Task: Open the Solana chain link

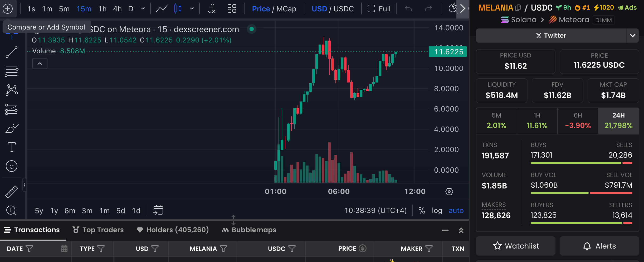Action: 519,20
